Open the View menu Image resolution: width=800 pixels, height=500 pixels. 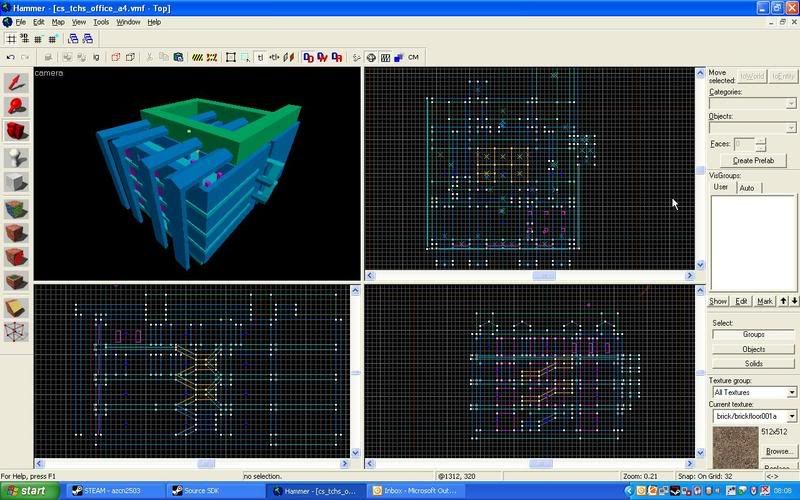[x=79, y=22]
